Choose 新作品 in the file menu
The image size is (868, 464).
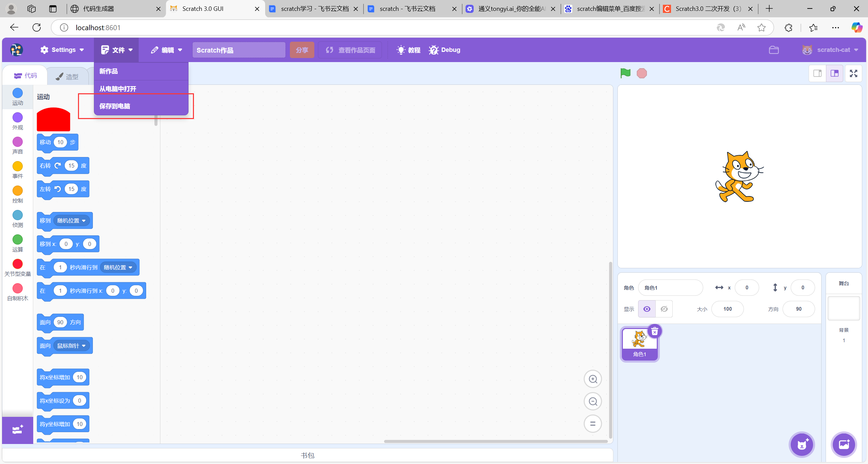click(x=108, y=71)
